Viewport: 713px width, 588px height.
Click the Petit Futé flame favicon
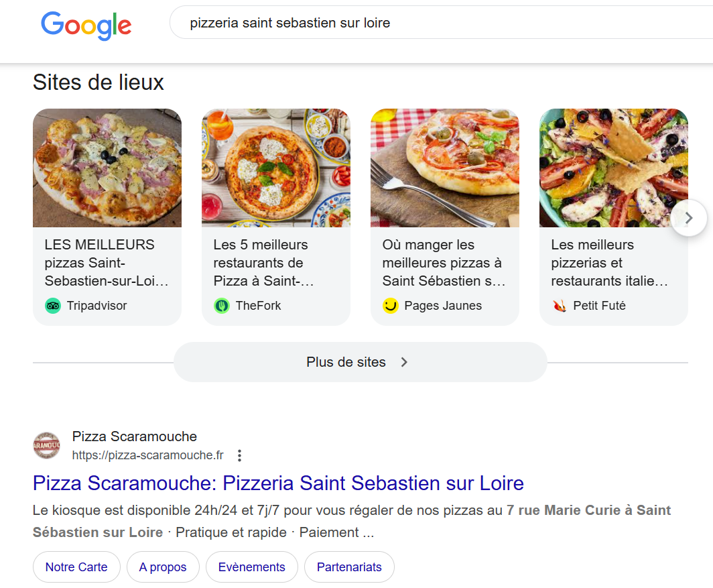point(558,305)
